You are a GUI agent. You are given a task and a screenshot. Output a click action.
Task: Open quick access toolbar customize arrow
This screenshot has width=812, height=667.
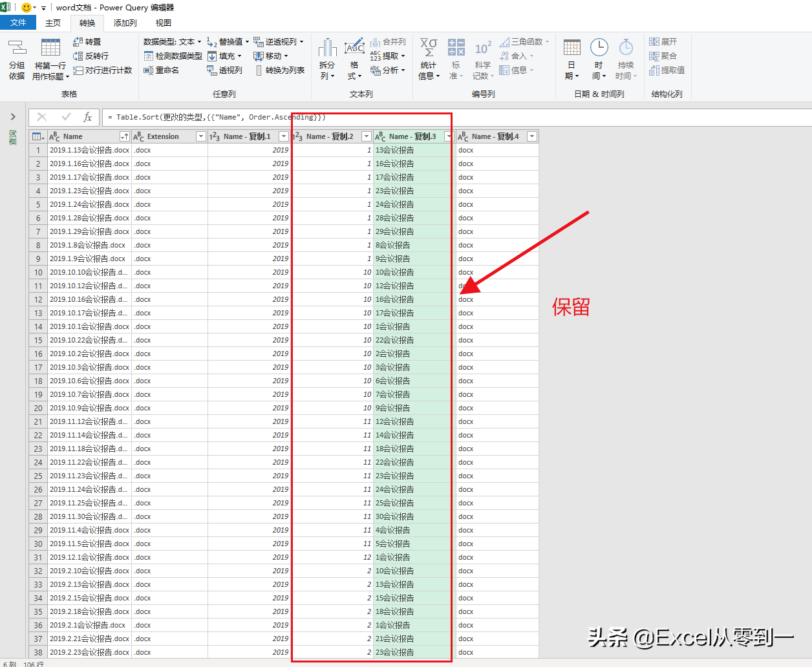click(x=43, y=8)
